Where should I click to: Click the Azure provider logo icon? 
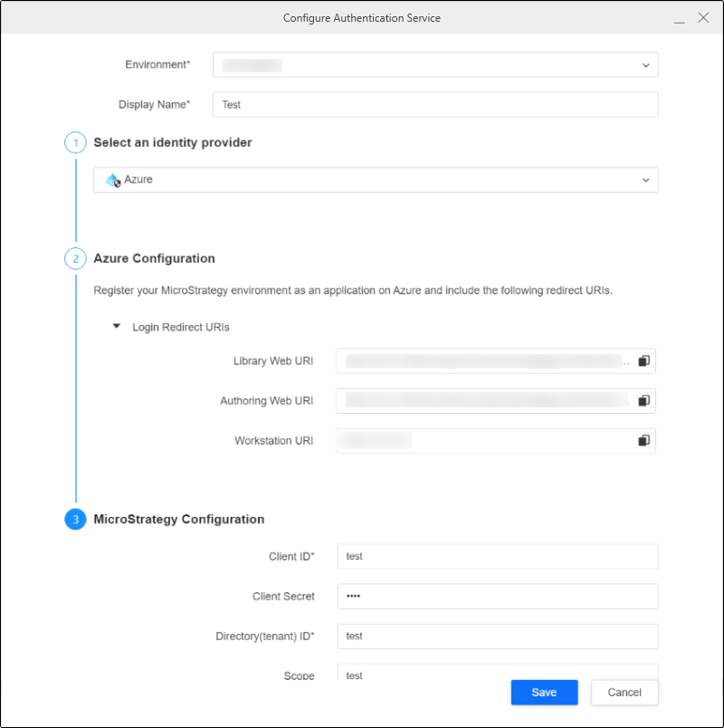click(113, 180)
